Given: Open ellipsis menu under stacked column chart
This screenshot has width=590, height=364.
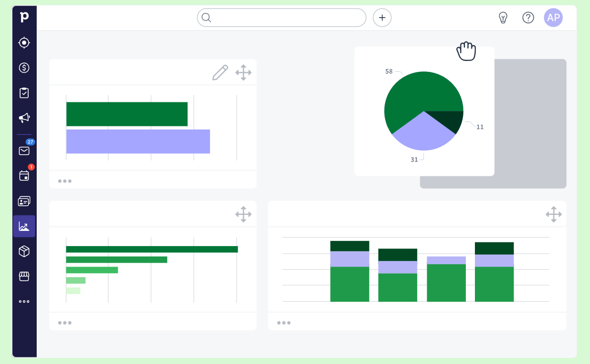Looking at the screenshot, I should point(284,323).
